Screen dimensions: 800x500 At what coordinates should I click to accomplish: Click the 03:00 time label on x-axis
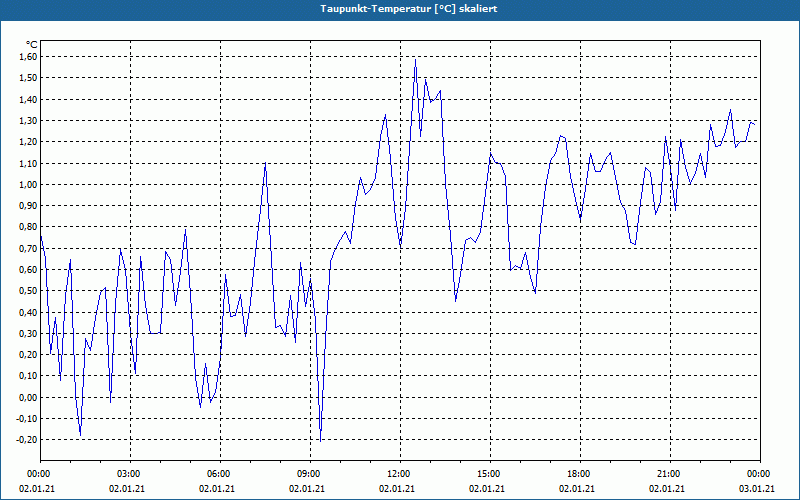pos(131,474)
